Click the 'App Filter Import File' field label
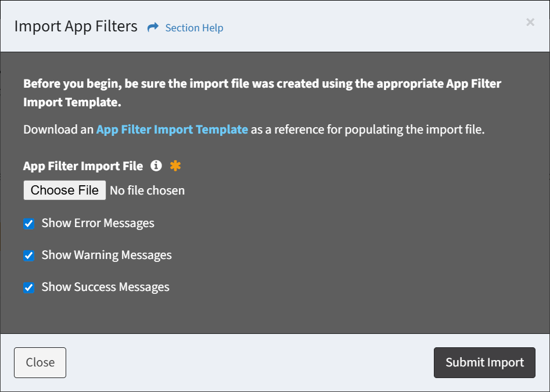The width and height of the screenshot is (550, 392). pos(83,166)
